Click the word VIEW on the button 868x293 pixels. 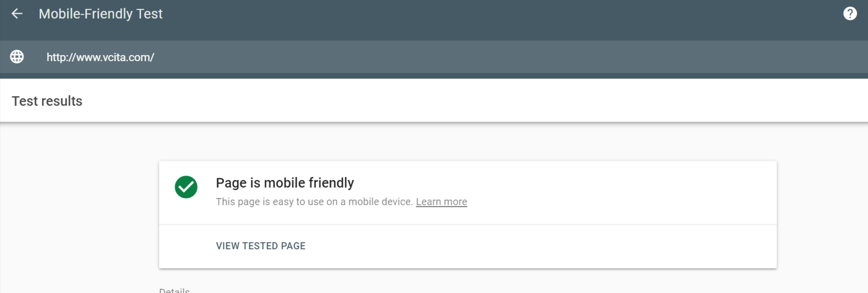coord(227,246)
